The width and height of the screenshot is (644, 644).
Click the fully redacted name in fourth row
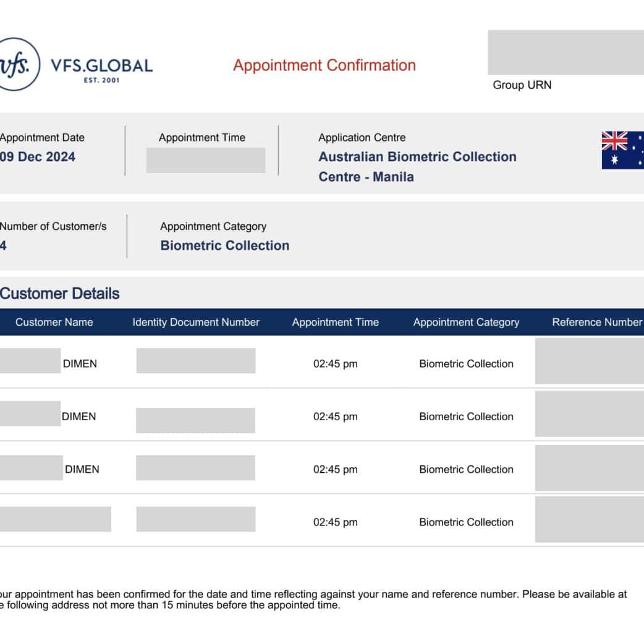click(x=55, y=519)
